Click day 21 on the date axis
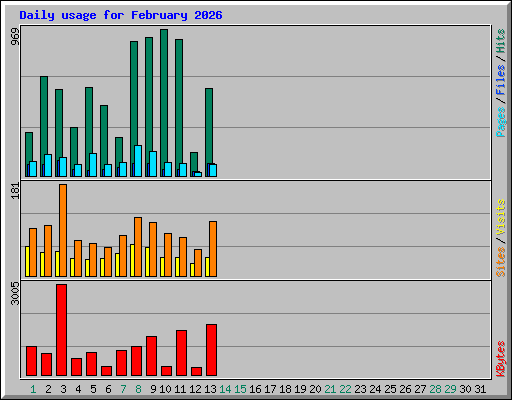512x400 pixels. pyautogui.click(x=330, y=389)
